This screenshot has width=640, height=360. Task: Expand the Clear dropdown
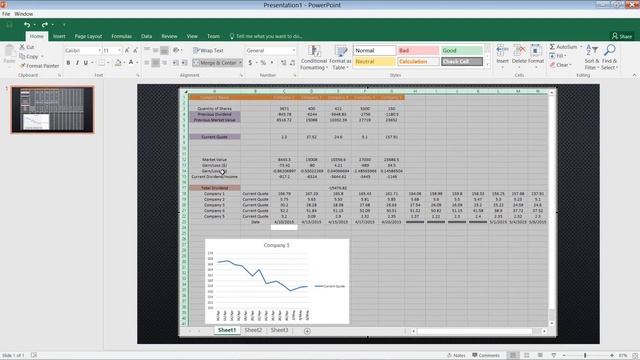(x=570, y=64)
